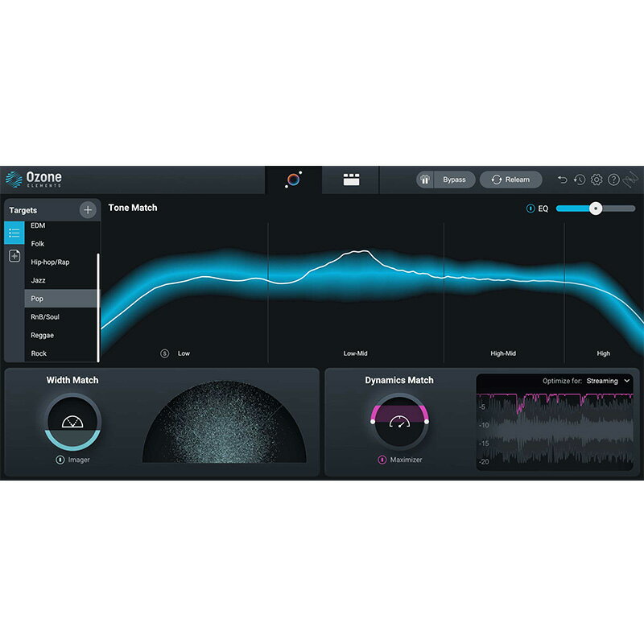Image resolution: width=644 pixels, height=644 pixels.
Task: Click the stereo vectorscope display
Action: (x=225, y=422)
